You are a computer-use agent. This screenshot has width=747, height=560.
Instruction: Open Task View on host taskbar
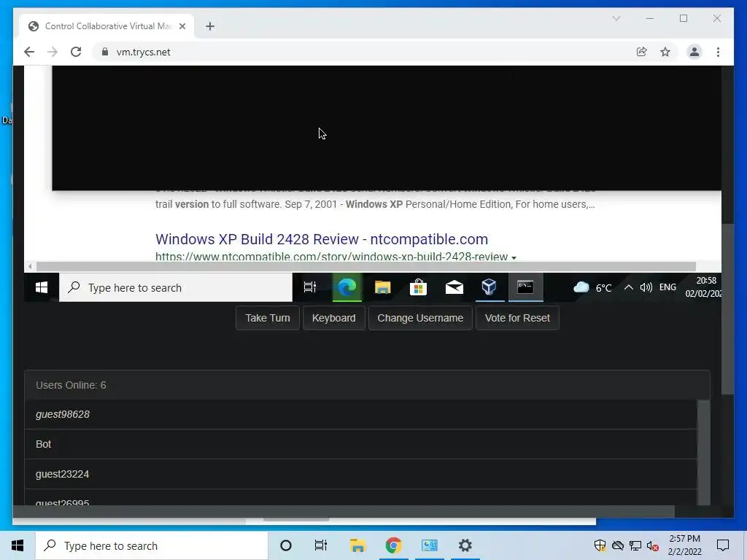tap(321, 545)
